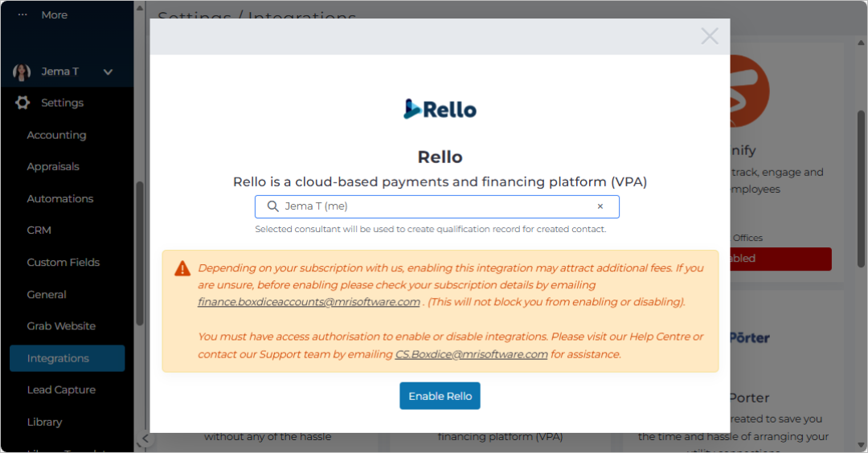Open the Automations settings item
Screen dimensions: 868x453
pyautogui.click(x=60, y=198)
